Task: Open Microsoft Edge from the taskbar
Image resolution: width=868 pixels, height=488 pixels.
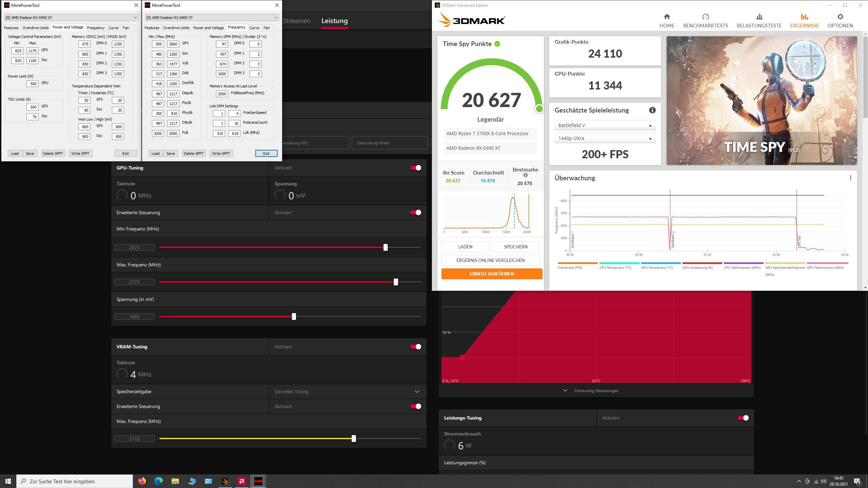Action: 158,481
